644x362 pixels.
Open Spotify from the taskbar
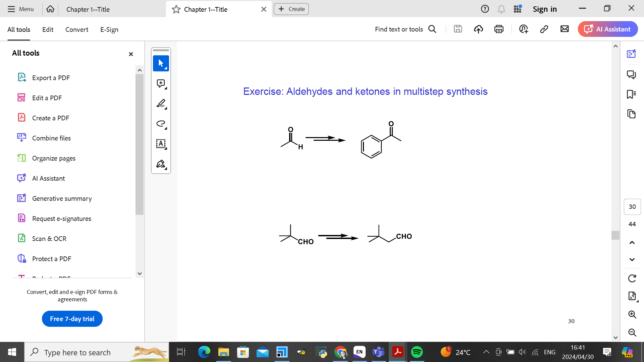tap(417, 352)
